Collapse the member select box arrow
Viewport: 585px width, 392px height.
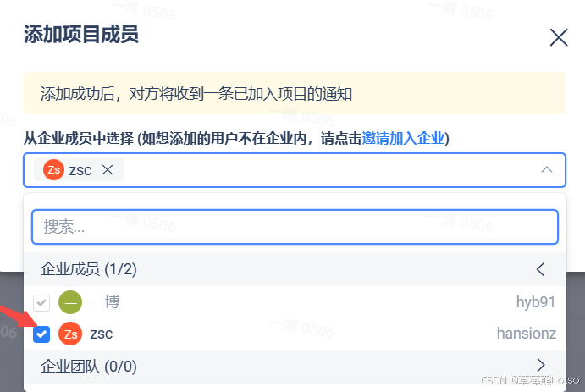pos(547,169)
